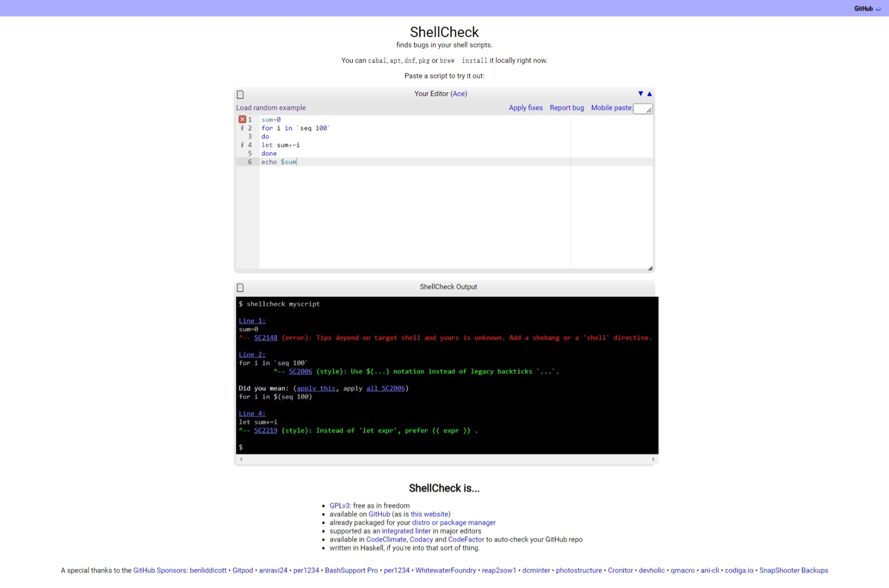This screenshot has height=588, width=889.
Task: Click the Mobile paste input box
Action: tap(643, 108)
